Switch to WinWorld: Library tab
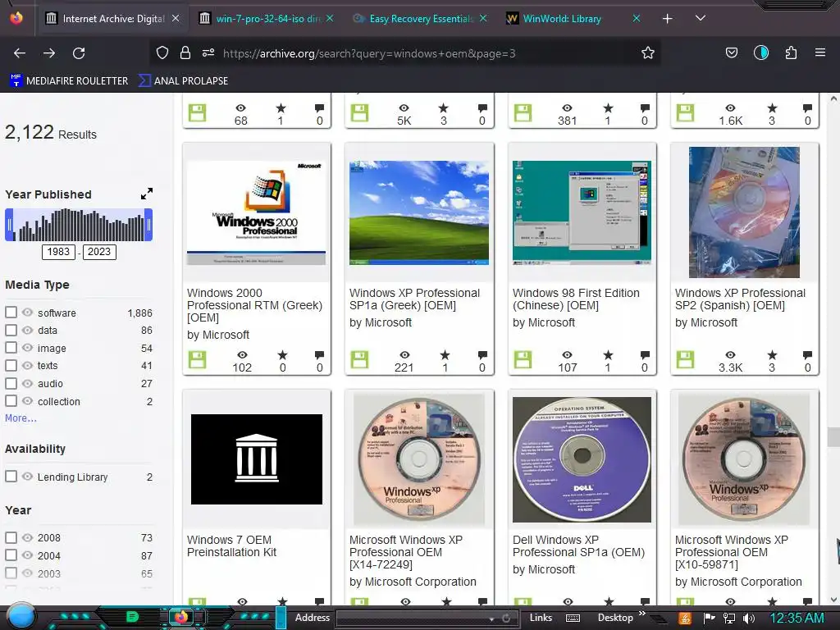 click(x=573, y=19)
